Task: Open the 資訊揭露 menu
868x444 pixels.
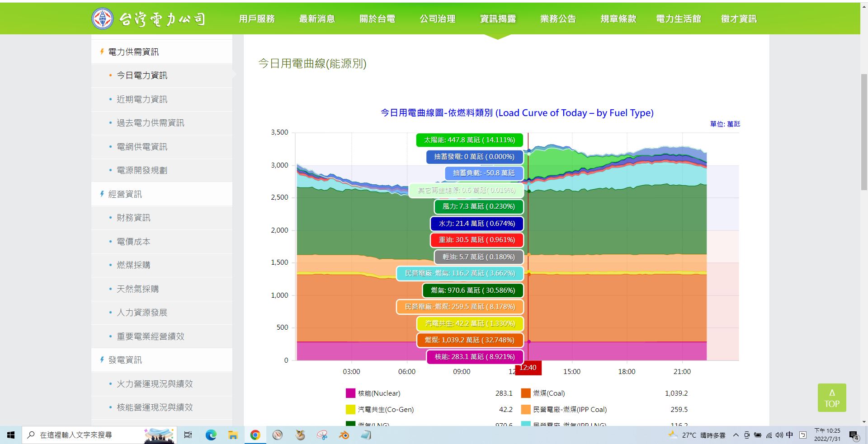Action: tap(498, 19)
